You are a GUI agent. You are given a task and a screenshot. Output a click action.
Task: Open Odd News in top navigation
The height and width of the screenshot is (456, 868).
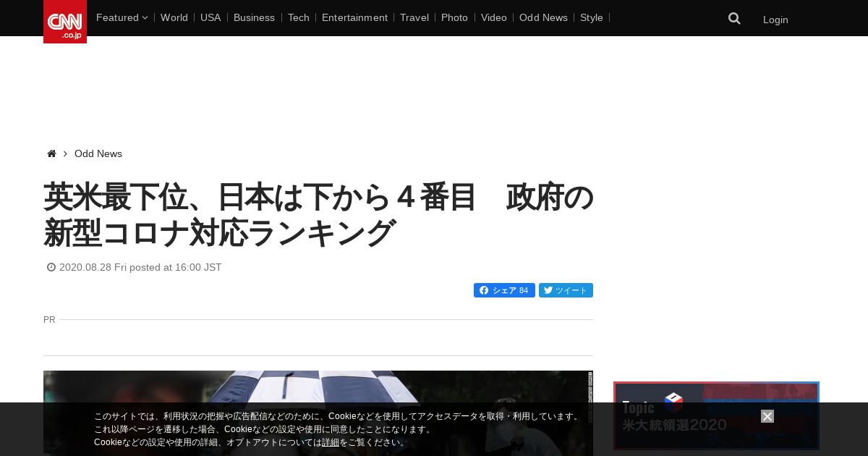[x=543, y=17]
